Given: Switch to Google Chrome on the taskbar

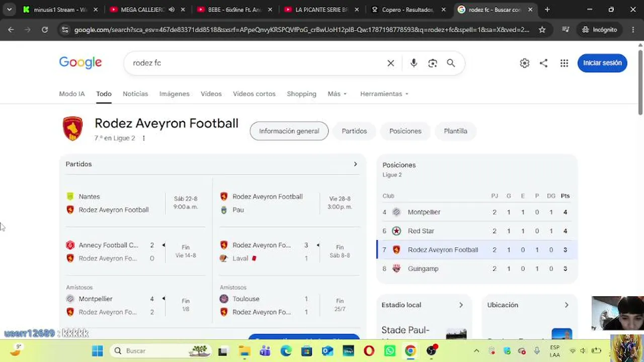Looking at the screenshot, I should pos(411,350).
